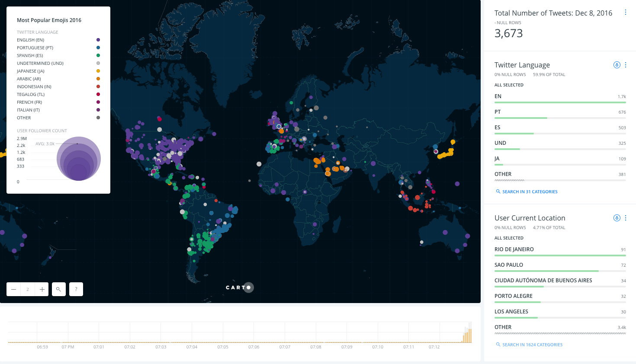Viewport: 636px width, 364px height.
Task: Click the Japanese (JA) yellow legend dot
Action: coord(98,71)
